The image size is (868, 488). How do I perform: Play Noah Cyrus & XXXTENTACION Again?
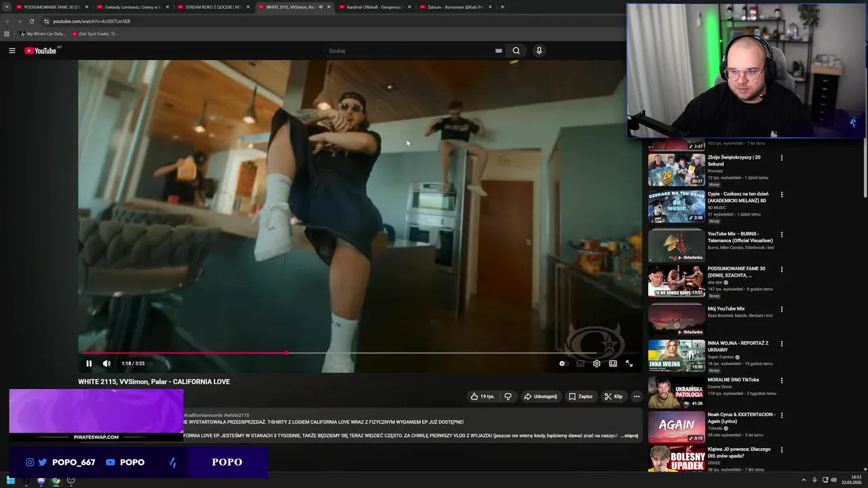[x=676, y=426]
